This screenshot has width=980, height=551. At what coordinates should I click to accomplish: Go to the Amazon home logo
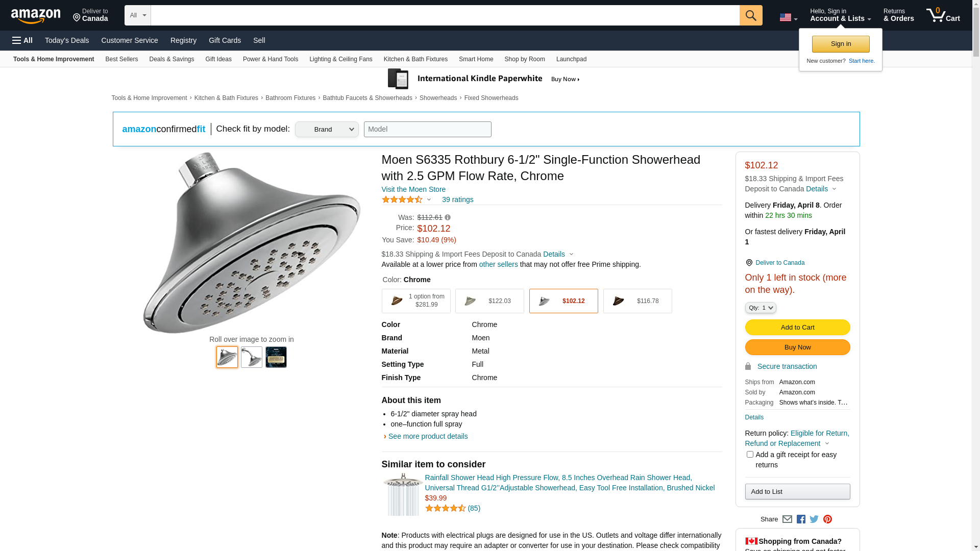(36, 16)
